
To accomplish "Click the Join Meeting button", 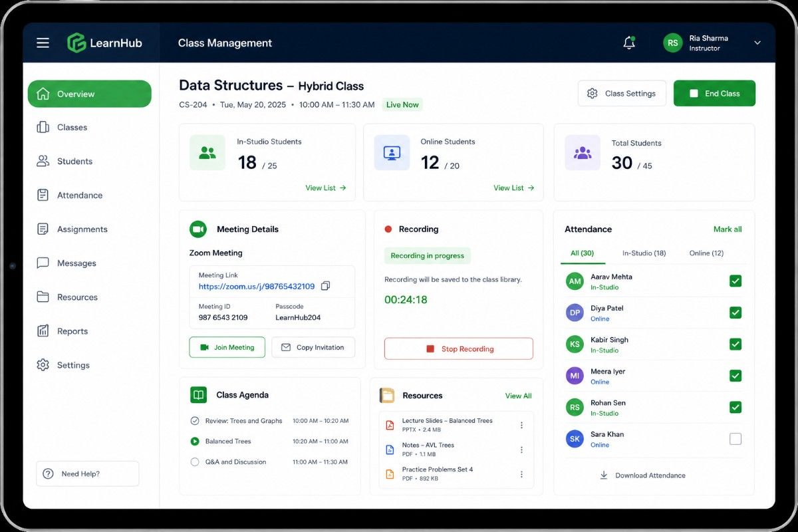I will point(227,347).
